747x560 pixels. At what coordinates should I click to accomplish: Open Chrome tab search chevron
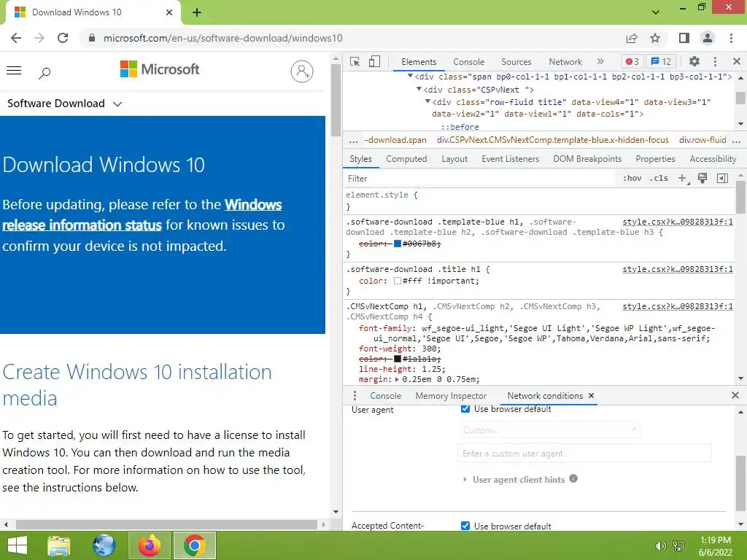(x=656, y=12)
